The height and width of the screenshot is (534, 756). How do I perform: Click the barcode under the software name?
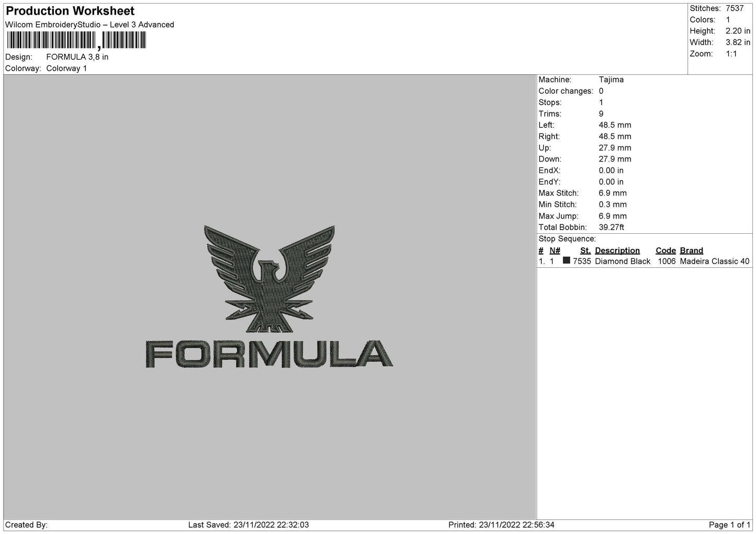pos(76,40)
